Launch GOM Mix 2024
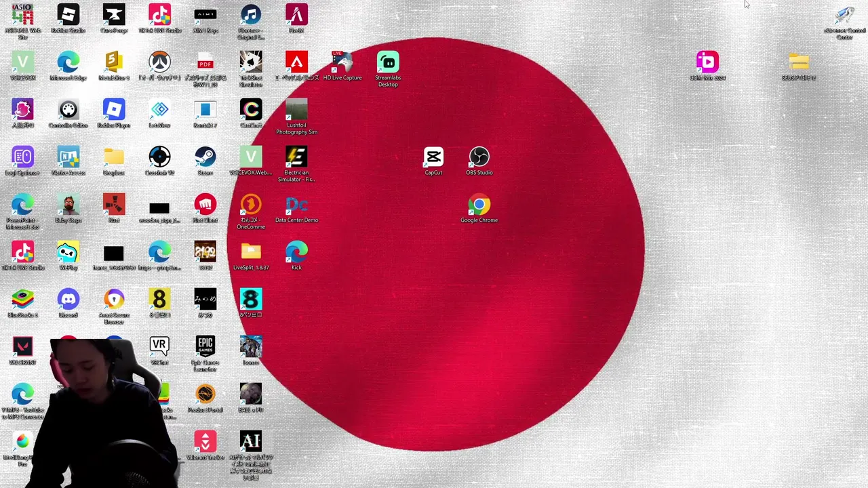This screenshot has height=488, width=868. 707,66
